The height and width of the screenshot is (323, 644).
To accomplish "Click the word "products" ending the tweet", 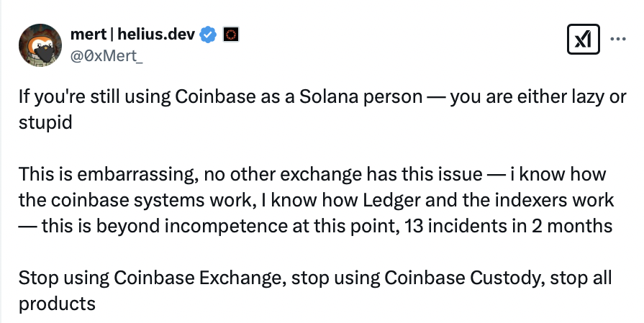I will click(57, 303).
